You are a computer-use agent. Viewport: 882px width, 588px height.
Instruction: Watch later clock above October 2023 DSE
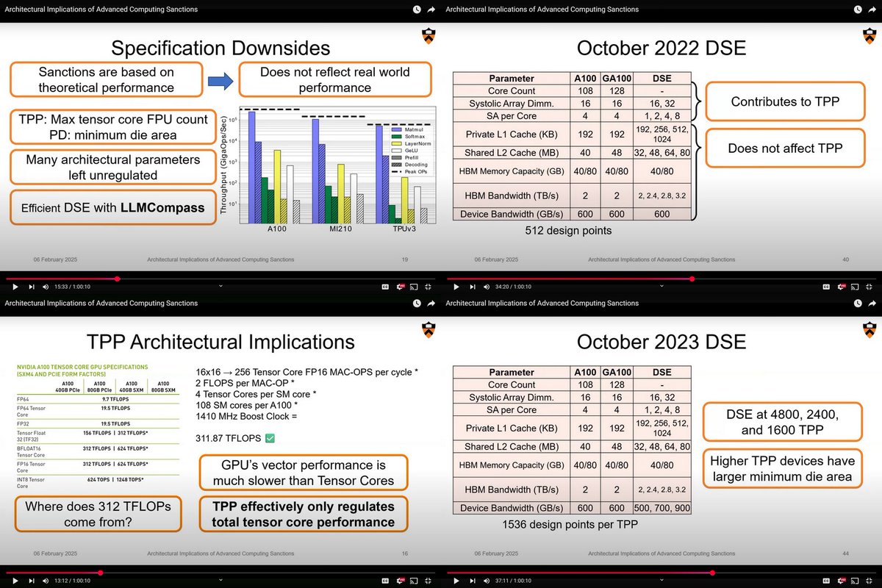pyautogui.click(x=858, y=303)
